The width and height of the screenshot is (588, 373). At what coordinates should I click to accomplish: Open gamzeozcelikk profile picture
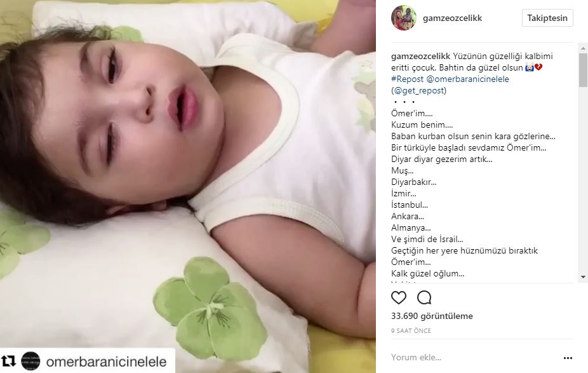(403, 18)
